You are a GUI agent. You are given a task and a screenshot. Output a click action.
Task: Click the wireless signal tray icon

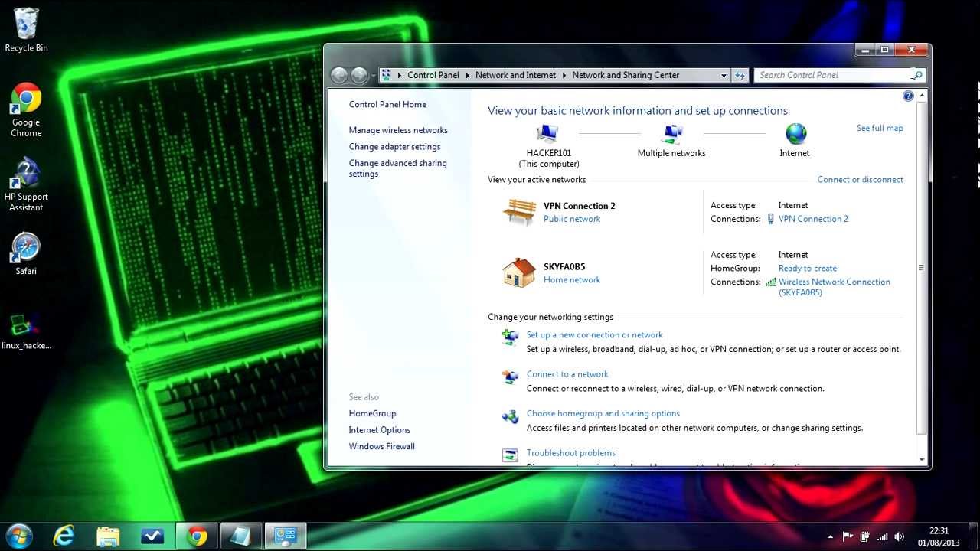pyautogui.click(x=882, y=536)
